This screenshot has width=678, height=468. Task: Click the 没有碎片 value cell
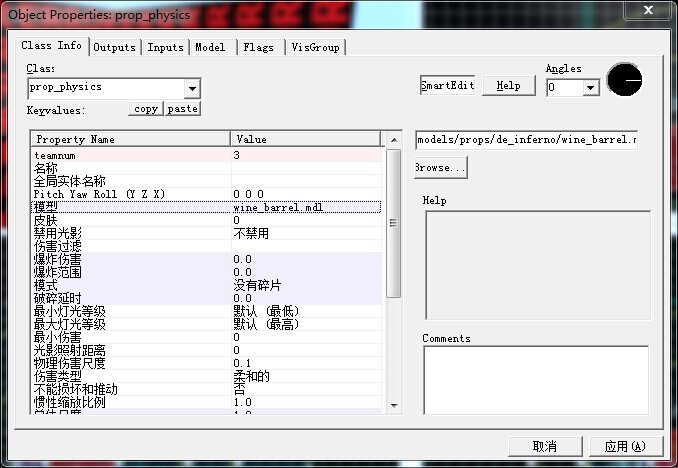(307, 285)
